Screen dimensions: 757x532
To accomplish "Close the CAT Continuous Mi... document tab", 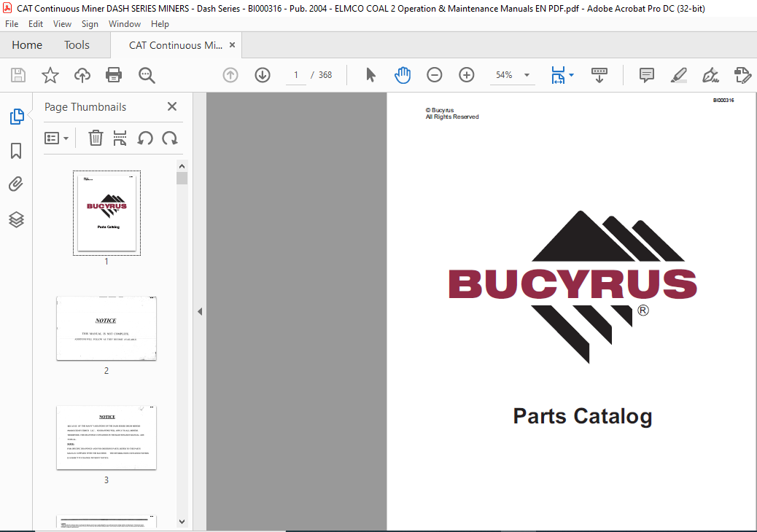I will (232, 45).
